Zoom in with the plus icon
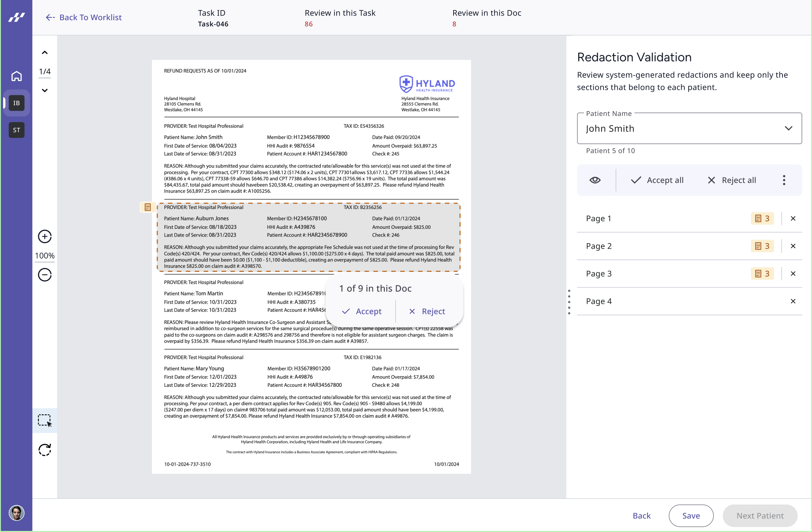 pyautogui.click(x=45, y=236)
